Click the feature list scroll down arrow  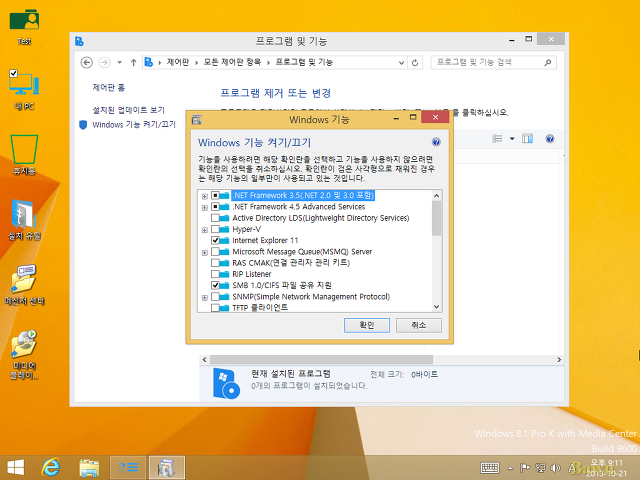436,307
